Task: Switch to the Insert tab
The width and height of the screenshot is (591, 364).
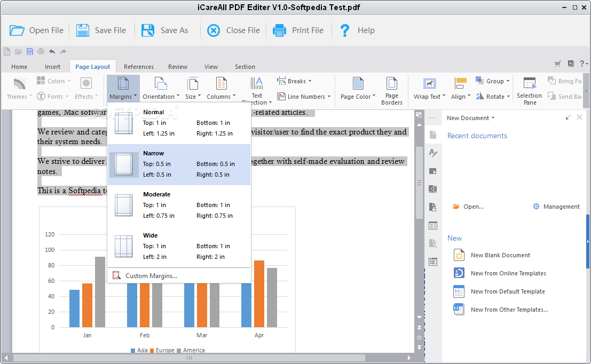Action: click(x=52, y=67)
